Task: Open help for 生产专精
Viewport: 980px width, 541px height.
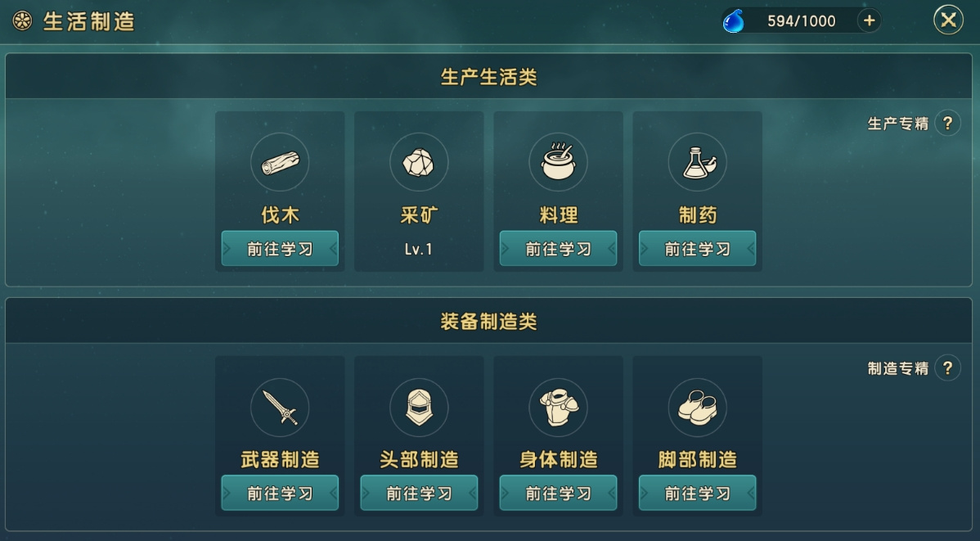Action: pyautogui.click(x=947, y=124)
